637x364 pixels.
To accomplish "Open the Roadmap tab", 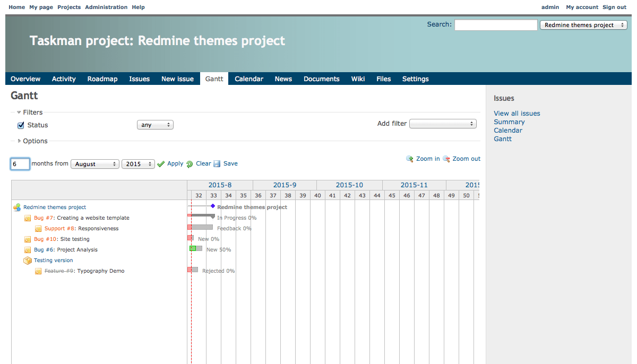I will tap(102, 79).
